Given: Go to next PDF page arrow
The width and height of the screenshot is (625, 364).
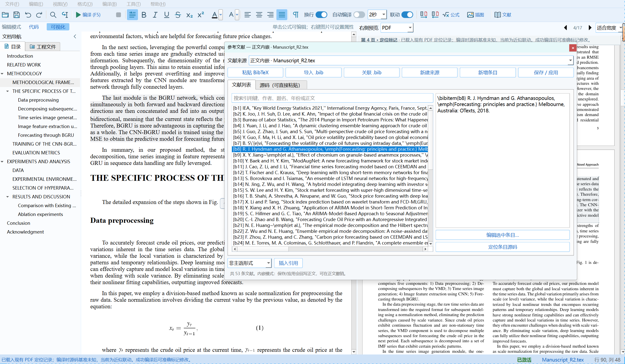Looking at the screenshot, I should click(x=590, y=28).
